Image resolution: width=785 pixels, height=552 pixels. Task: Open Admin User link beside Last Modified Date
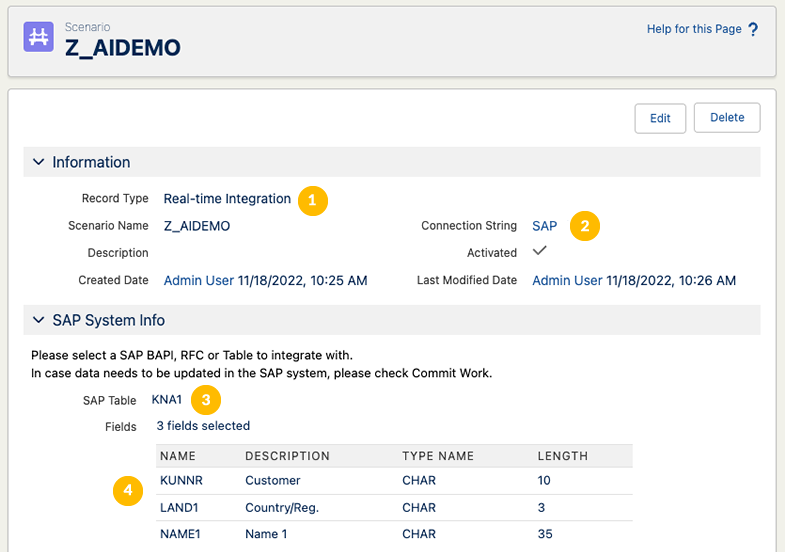click(567, 281)
